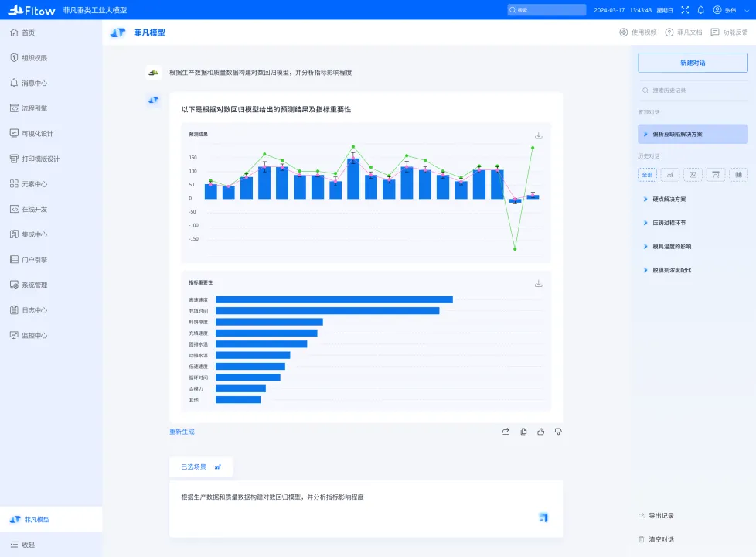Screen dimensions: 756x557
Task: Click the chat message input area
Action: tap(366, 508)
